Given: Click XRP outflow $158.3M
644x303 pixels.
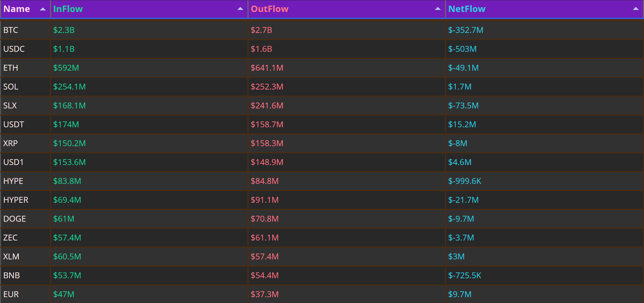Looking at the screenshot, I should [x=267, y=143].
